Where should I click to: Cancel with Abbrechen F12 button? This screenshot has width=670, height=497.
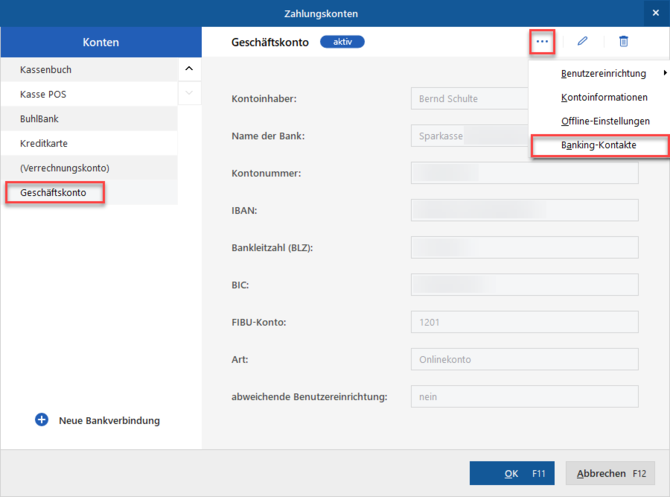pos(610,473)
